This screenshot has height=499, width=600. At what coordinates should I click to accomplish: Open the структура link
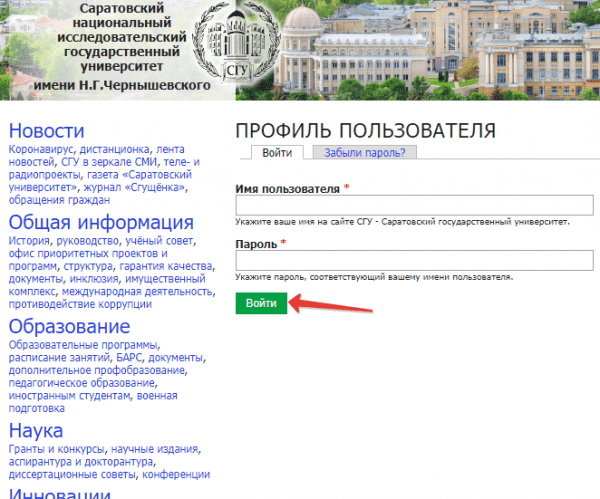88,266
